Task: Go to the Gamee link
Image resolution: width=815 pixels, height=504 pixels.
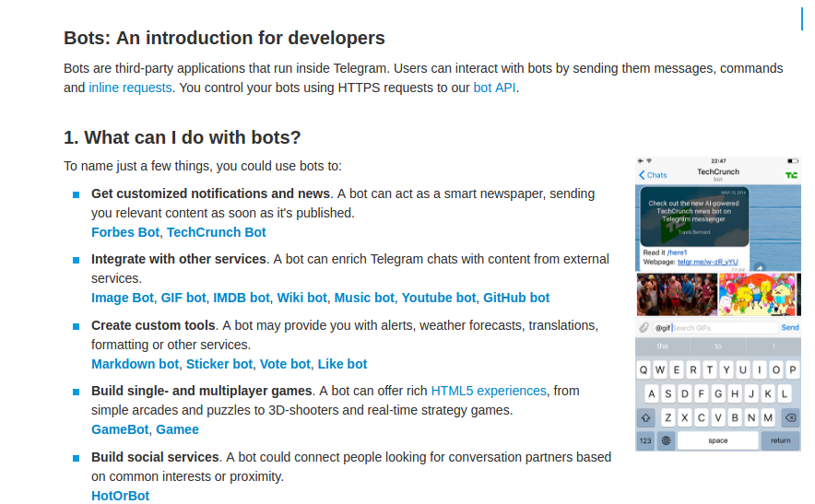Action: coord(177,429)
